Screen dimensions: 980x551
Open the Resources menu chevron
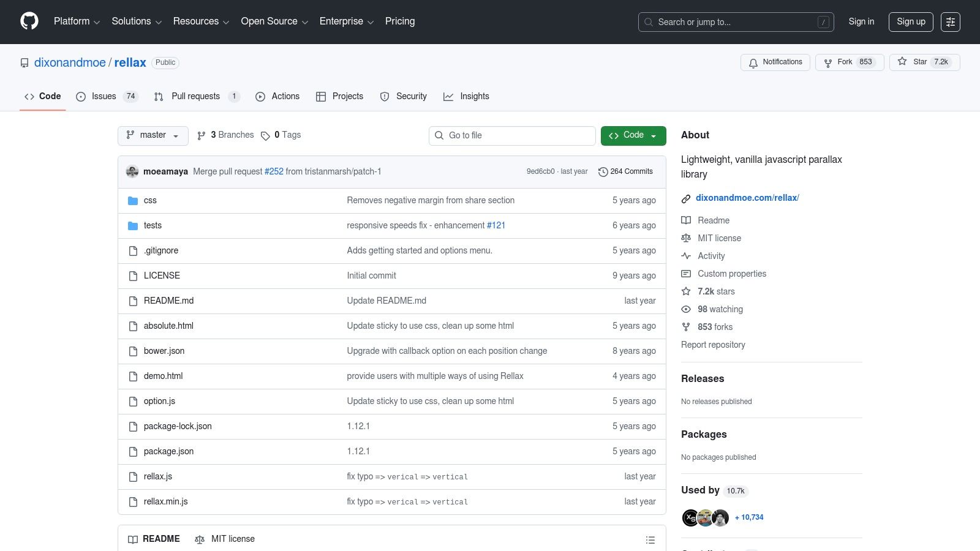(x=226, y=21)
